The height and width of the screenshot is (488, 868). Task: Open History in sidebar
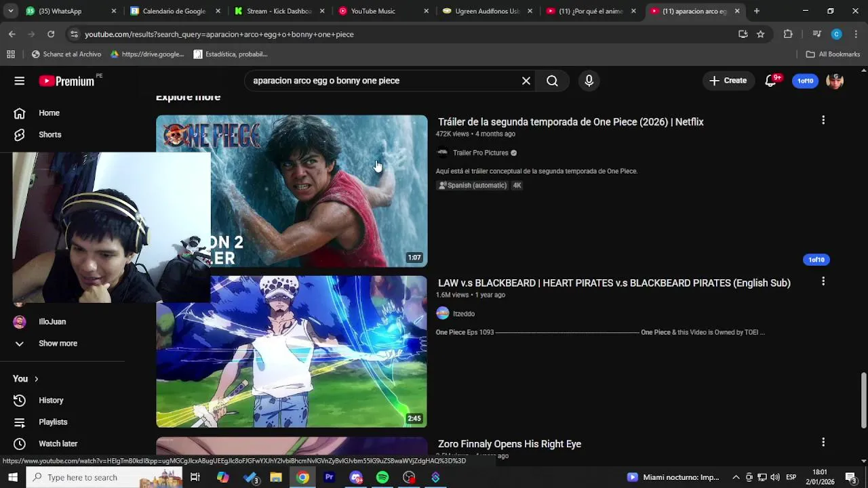(x=51, y=401)
